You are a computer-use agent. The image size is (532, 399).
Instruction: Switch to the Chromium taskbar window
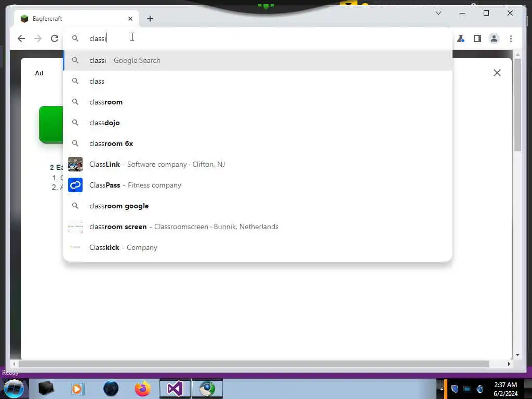click(x=207, y=389)
